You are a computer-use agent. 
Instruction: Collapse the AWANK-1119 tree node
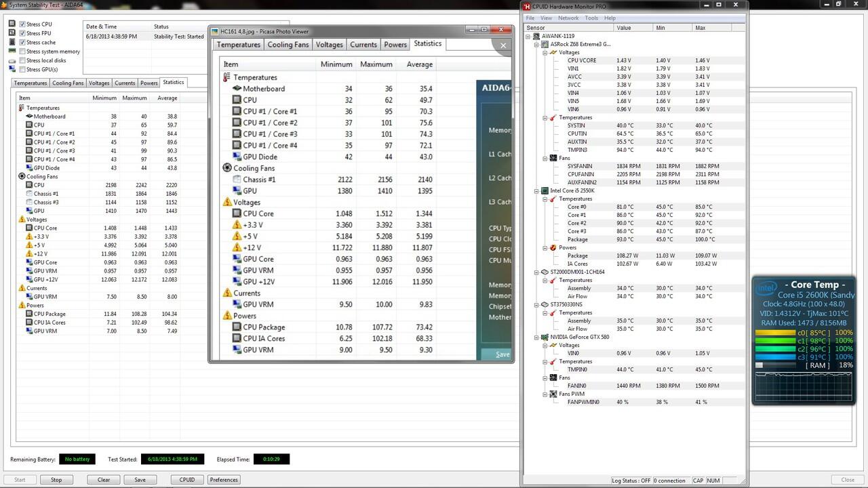[x=529, y=36]
